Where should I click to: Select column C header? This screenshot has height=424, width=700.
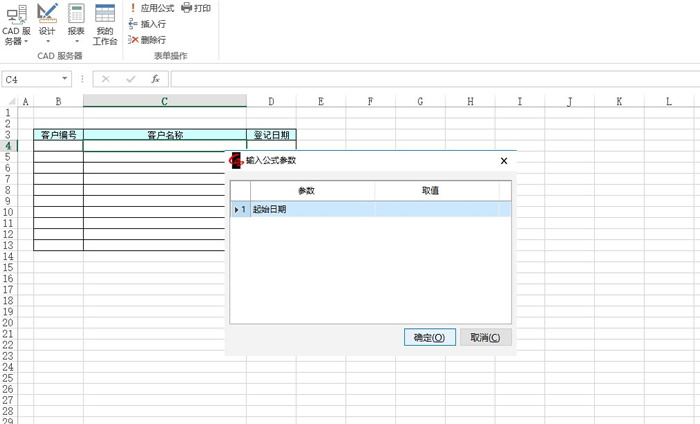click(x=165, y=101)
